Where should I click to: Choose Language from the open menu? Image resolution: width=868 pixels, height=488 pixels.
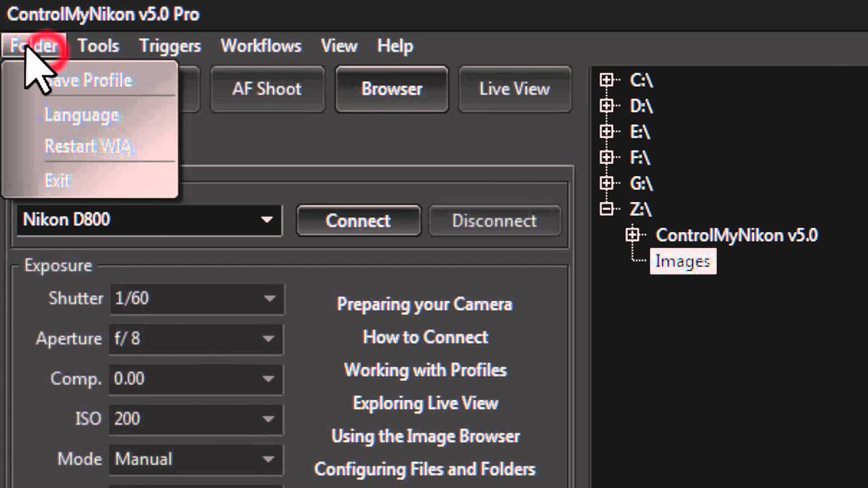82,115
